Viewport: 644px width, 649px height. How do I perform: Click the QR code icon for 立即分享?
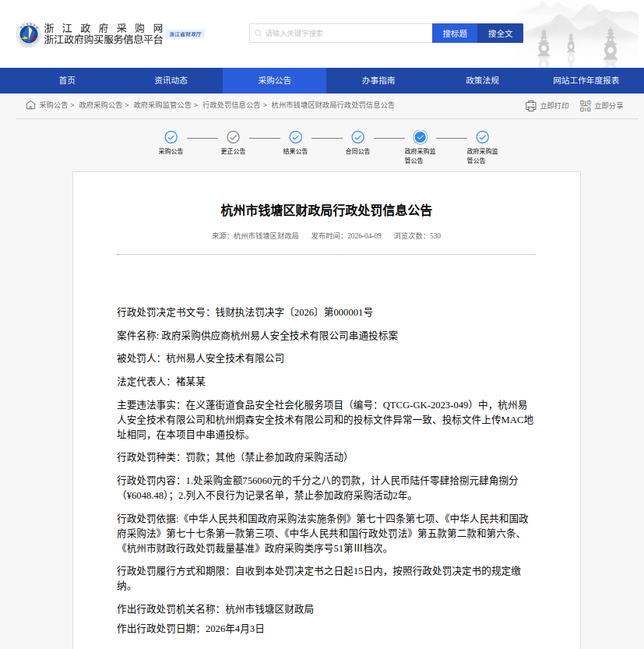click(x=585, y=106)
